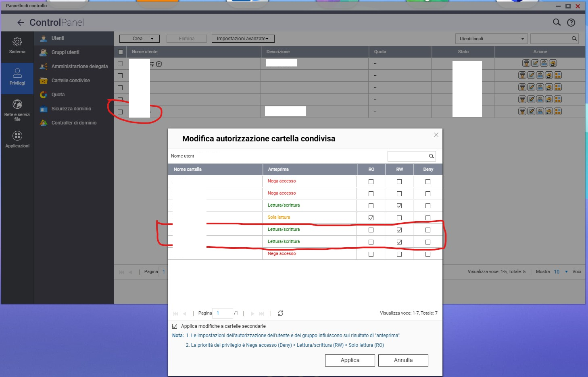Close the Modifica autorizzazione dialog

point(436,135)
